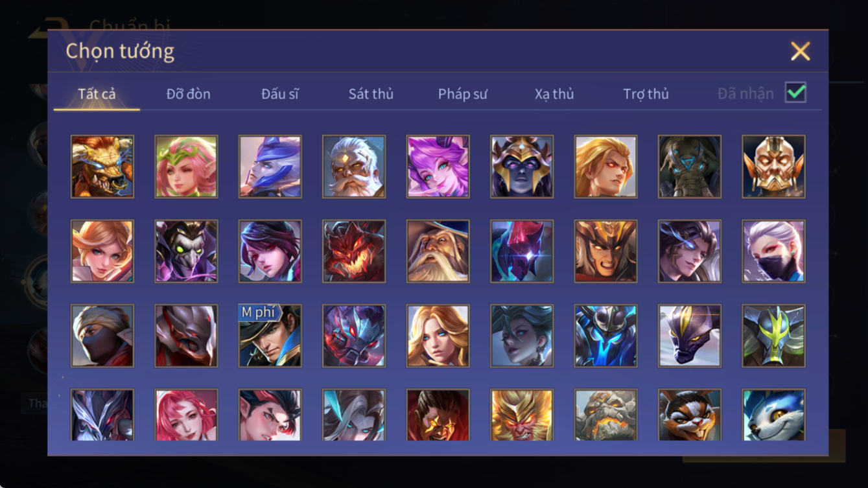The width and height of the screenshot is (868, 488).
Task: Open the 'Trợ thủ' tab
Action: [x=646, y=94]
